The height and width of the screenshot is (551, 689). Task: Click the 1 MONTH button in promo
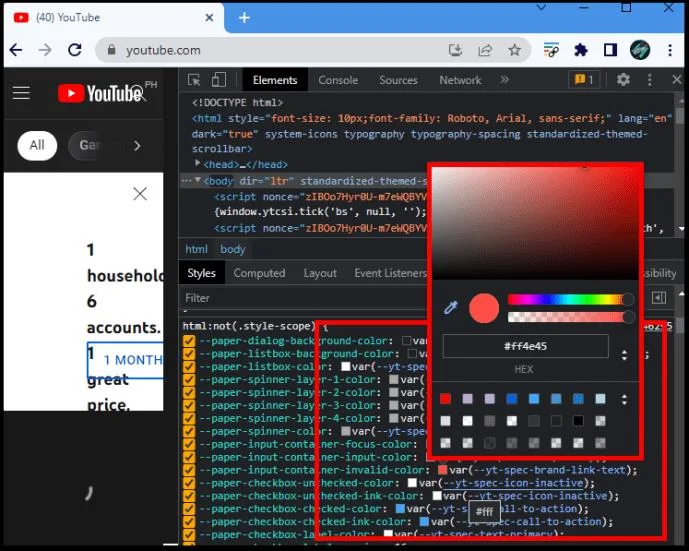125,360
